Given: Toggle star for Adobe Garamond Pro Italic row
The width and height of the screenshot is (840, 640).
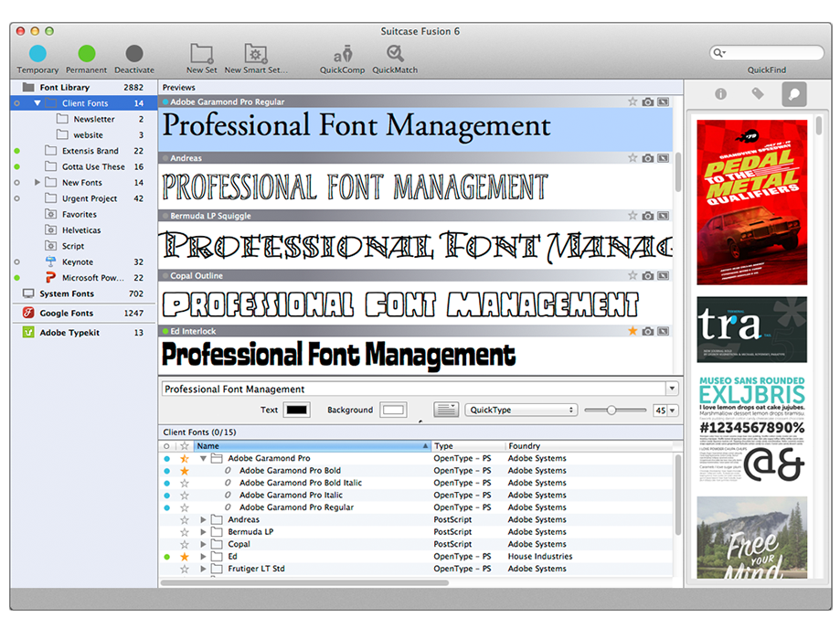Looking at the screenshot, I should [x=185, y=496].
